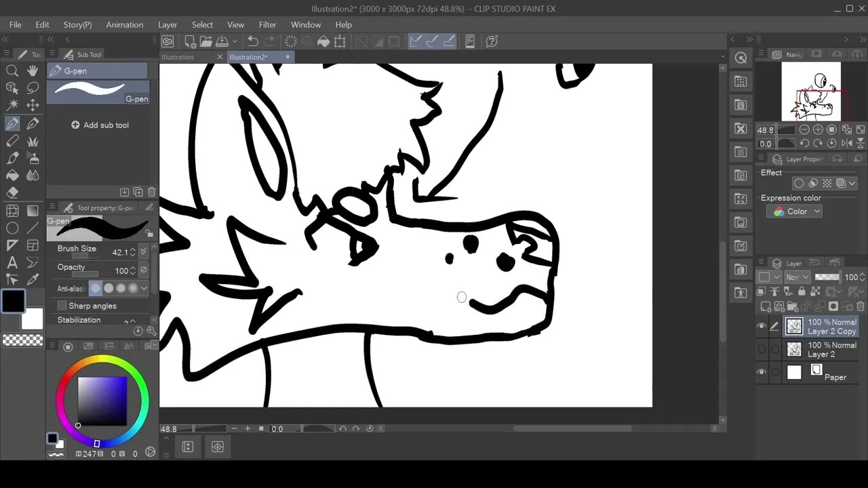Click the Open file folder icon
The width and height of the screenshot is (868, 488).
[x=206, y=41]
